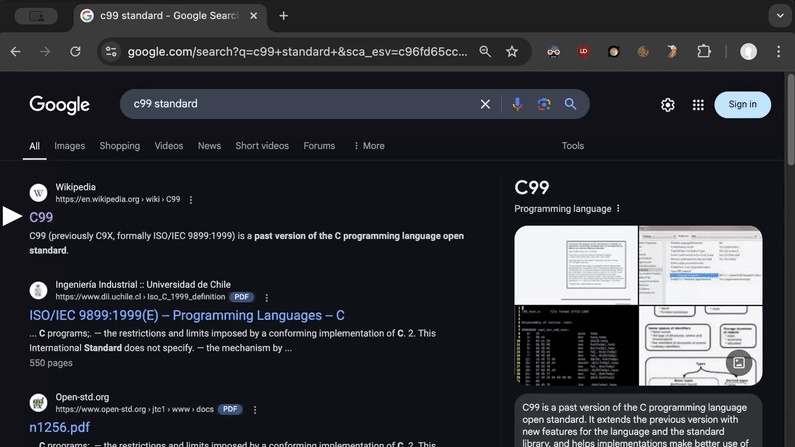
Task: Open Google Lens image search
Action: 544,104
